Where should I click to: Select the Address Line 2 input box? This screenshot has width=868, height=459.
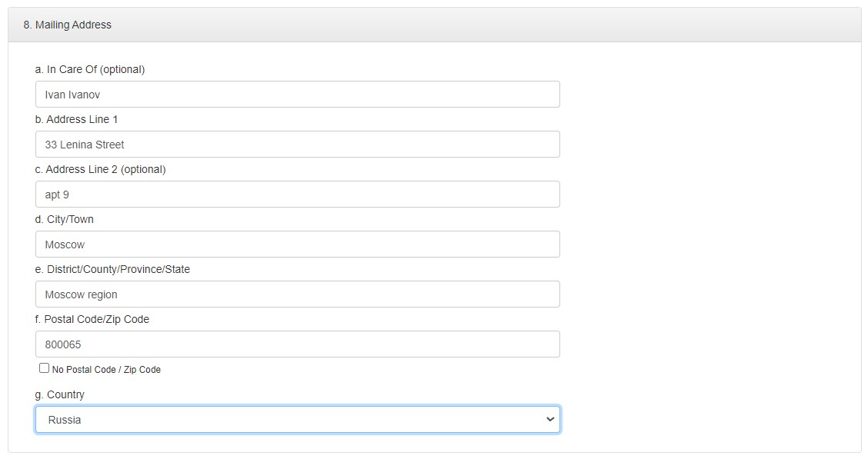click(x=297, y=195)
